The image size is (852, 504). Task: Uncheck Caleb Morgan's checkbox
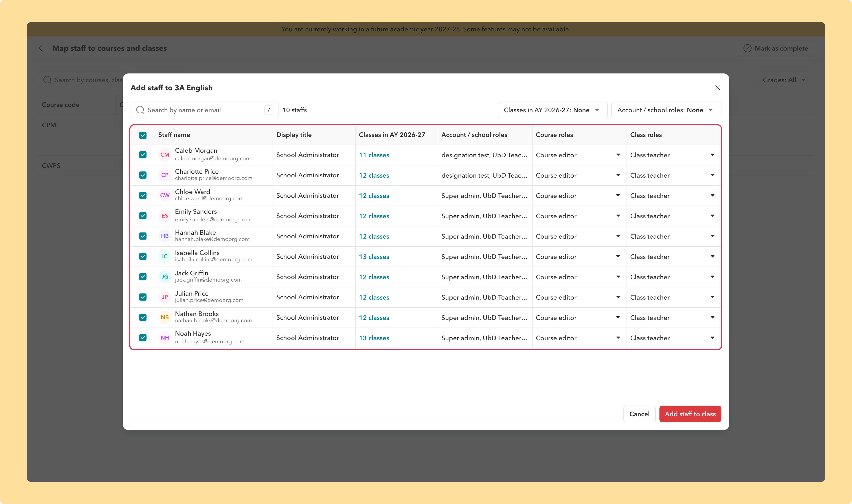click(x=143, y=155)
